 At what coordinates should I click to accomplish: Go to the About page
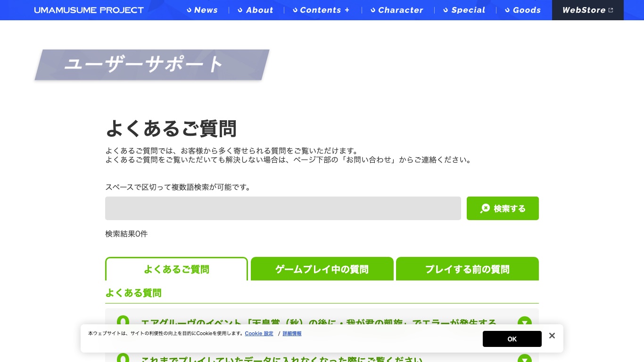coord(256,10)
